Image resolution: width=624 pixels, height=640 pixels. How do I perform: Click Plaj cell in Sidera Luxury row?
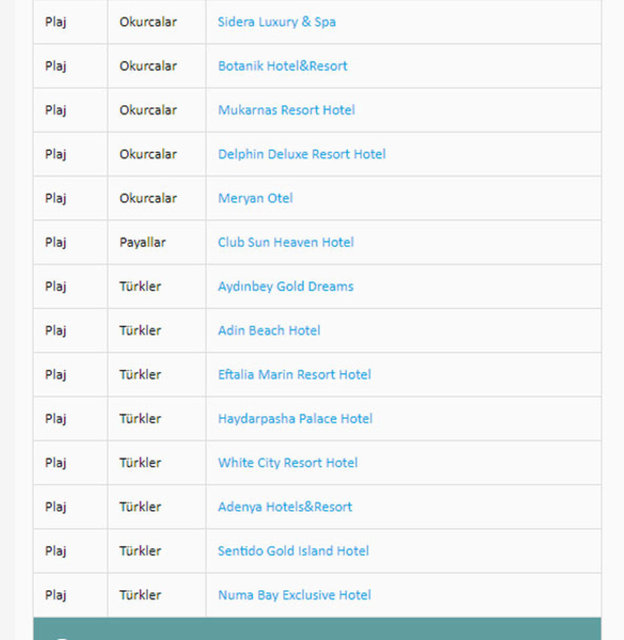[x=55, y=22]
